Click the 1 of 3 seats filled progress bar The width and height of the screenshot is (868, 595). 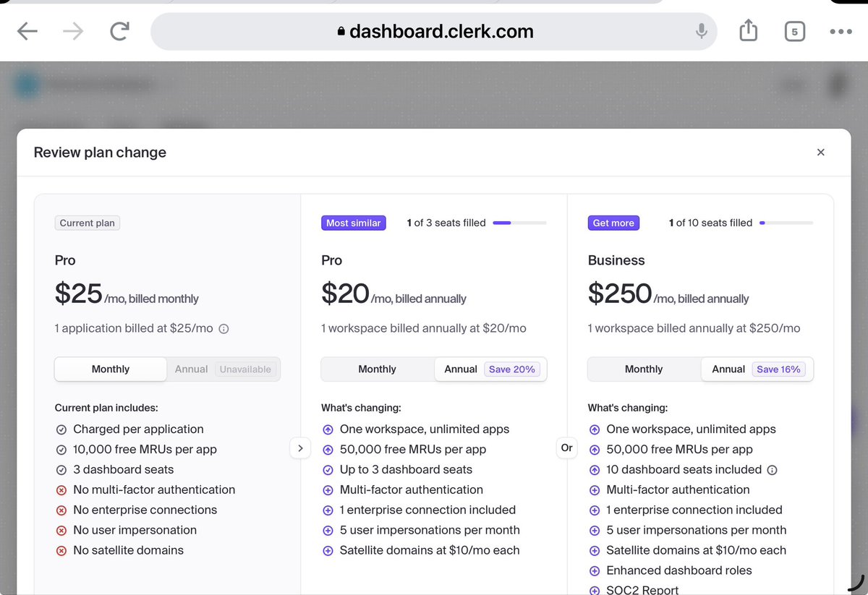519,223
